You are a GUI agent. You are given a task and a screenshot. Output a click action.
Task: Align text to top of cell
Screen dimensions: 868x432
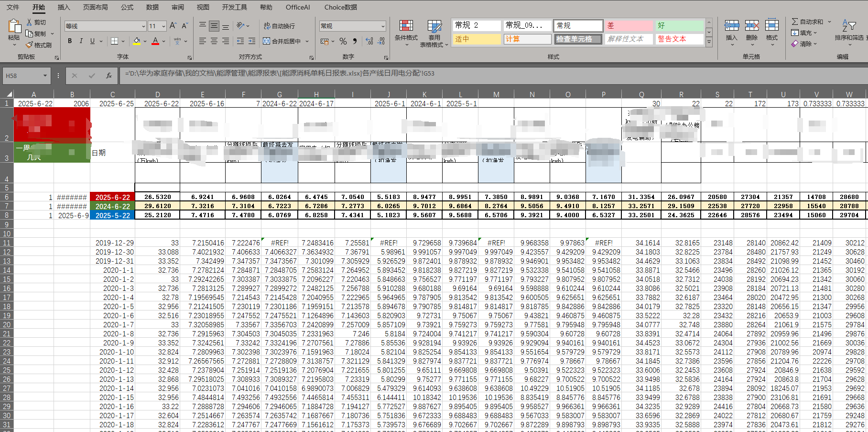[x=203, y=26]
